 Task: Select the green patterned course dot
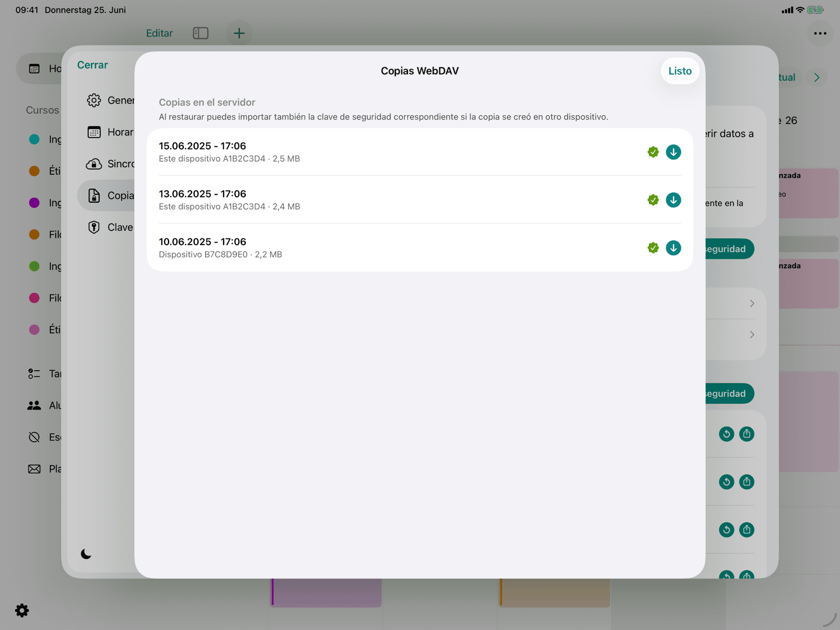click(34, 266)
